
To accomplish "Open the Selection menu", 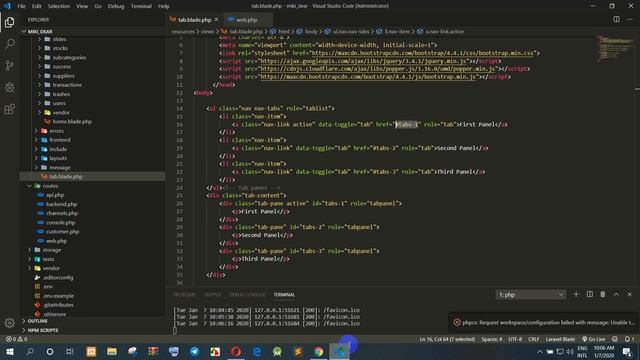I will coord(59,6).
